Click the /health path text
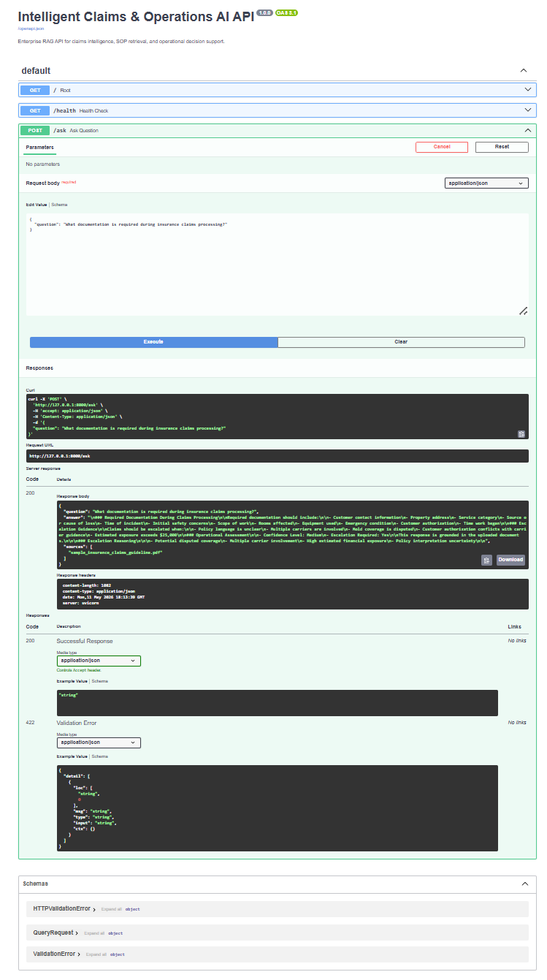The height and width of the screenshot is (980, 547). click(64, 110)
